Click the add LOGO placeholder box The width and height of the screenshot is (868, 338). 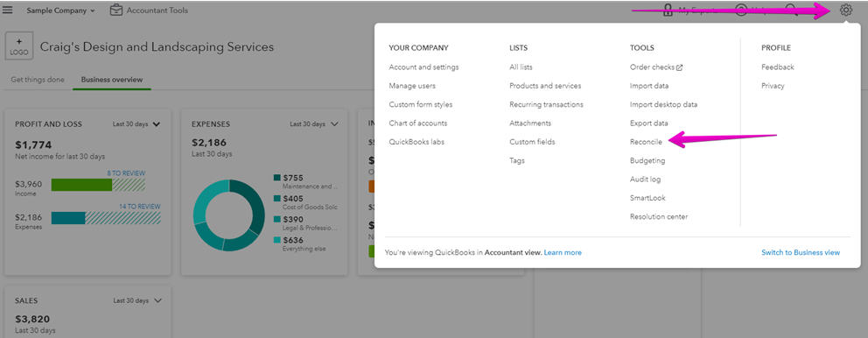[x=19, y=46]
